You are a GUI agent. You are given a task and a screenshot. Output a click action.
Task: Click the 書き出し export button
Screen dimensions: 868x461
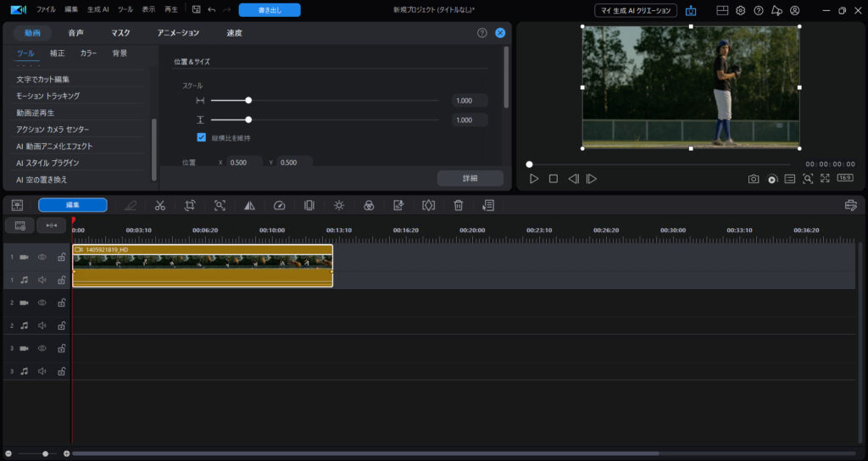269,10
